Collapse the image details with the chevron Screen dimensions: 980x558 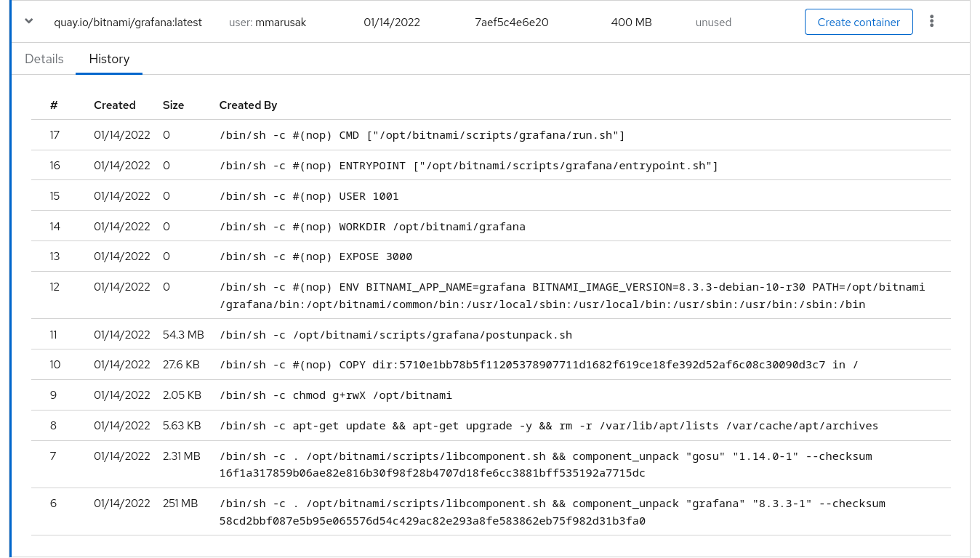tap(28, 22)
